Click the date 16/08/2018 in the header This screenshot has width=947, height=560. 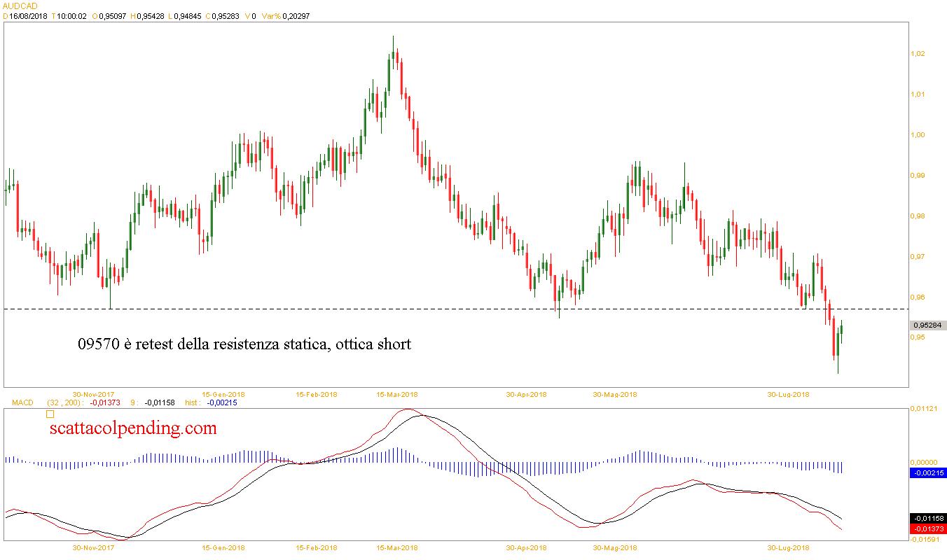click(29, 16)
